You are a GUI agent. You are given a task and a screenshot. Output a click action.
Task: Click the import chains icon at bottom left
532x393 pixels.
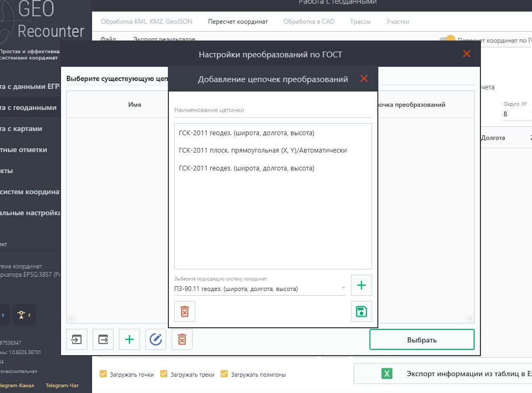[77, 339]
